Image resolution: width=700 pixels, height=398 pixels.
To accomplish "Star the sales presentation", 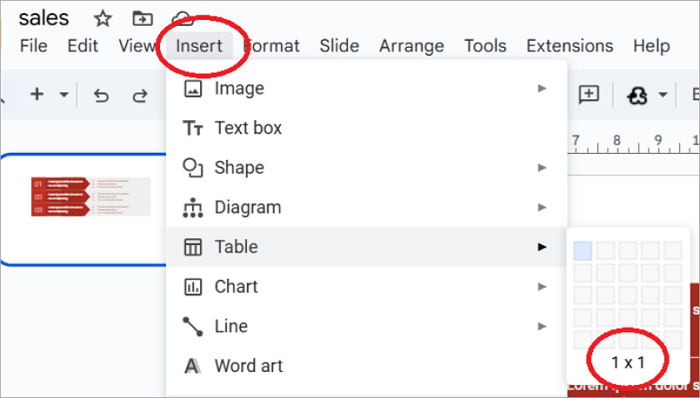I will pos(103,19).
